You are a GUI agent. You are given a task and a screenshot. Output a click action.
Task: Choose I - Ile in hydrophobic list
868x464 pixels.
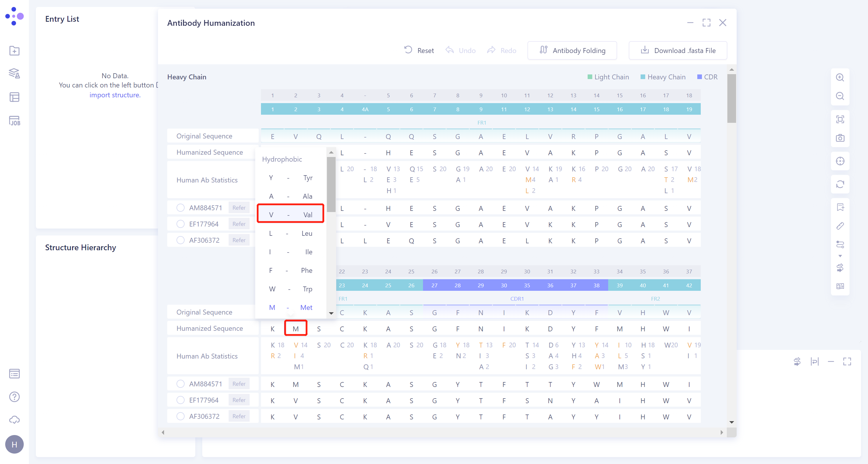290,252
